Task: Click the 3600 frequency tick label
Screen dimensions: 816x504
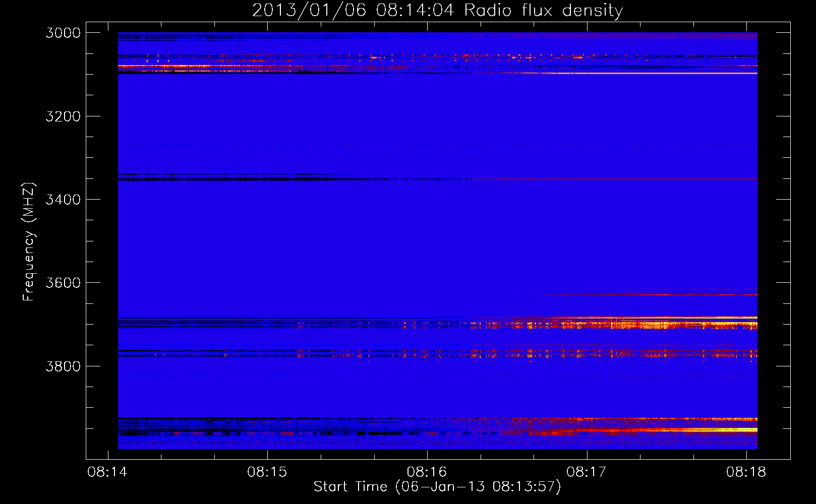Action: [63, 283]
